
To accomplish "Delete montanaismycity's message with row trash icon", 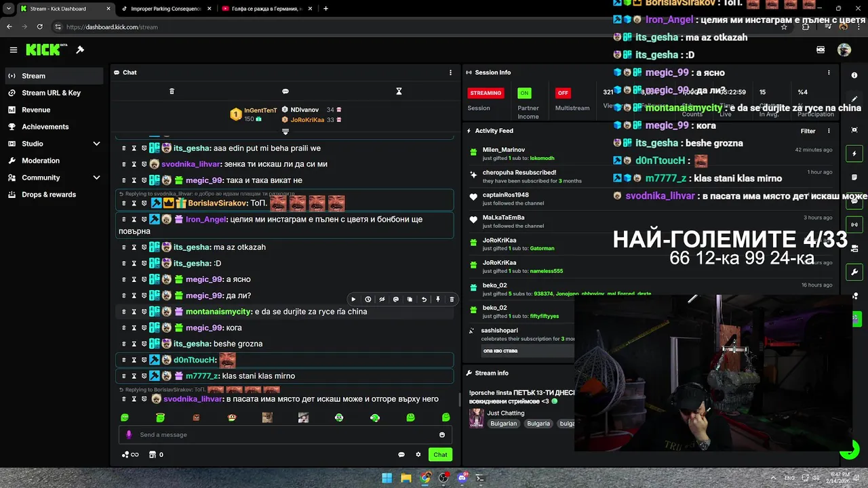I will 123,312.
